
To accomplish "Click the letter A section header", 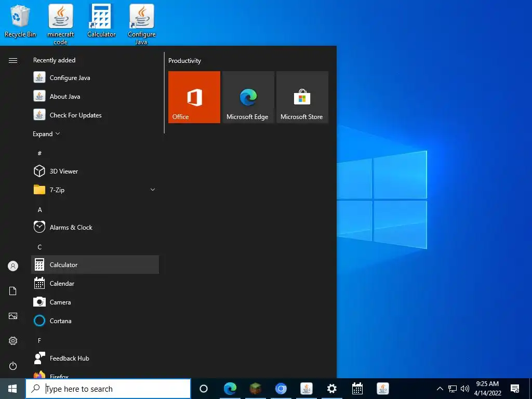I will click(39, 210).
